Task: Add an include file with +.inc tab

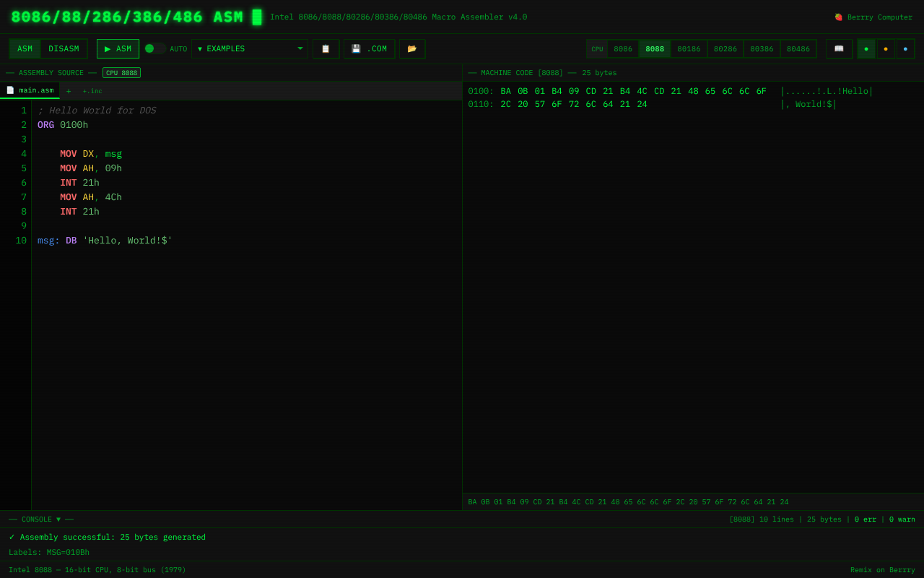Action: click(92, 91)
